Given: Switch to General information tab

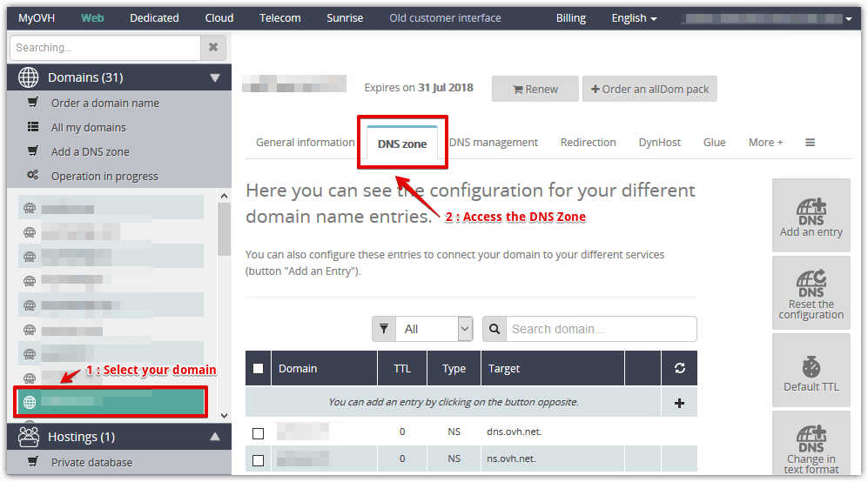Looking at the screenshot, I should tap(305, 143).
